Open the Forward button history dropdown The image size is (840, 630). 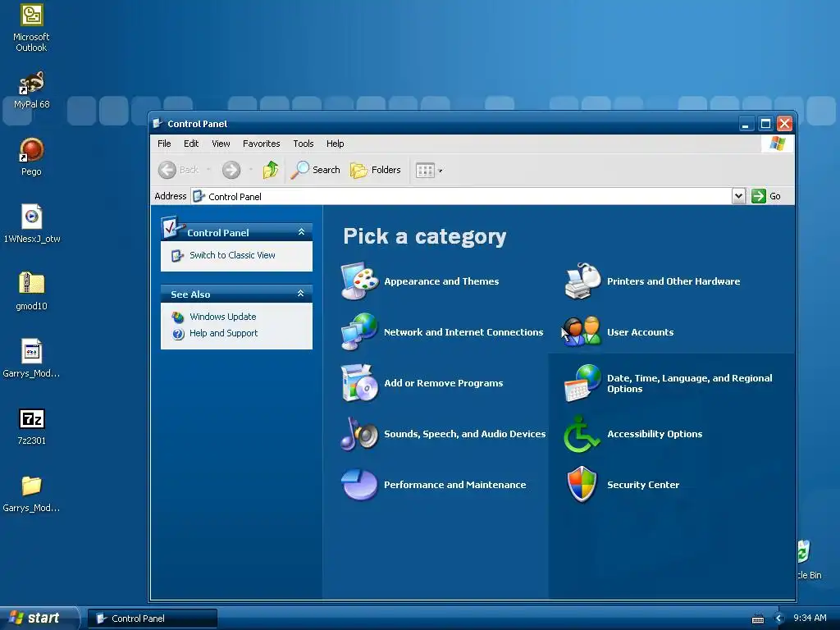pos(251,170)
